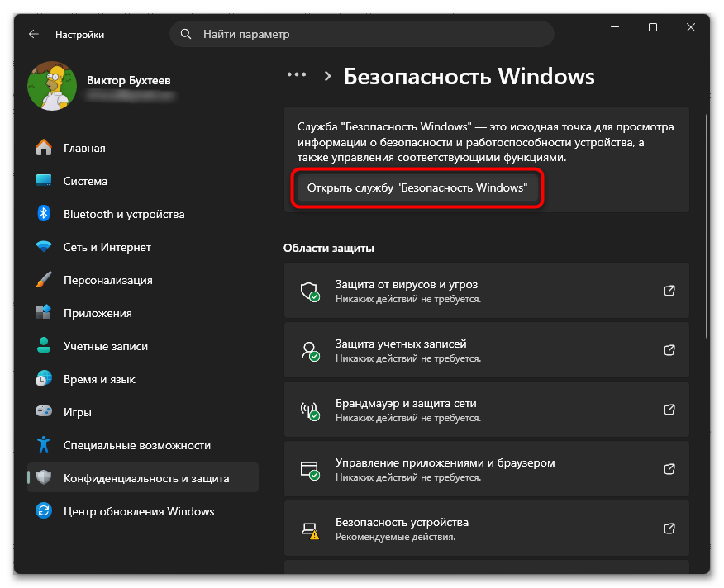Open external link icon for Управление приложениями row
Image resolution: width=724 pixels, height=588 pixels.
tap(669, 469)
